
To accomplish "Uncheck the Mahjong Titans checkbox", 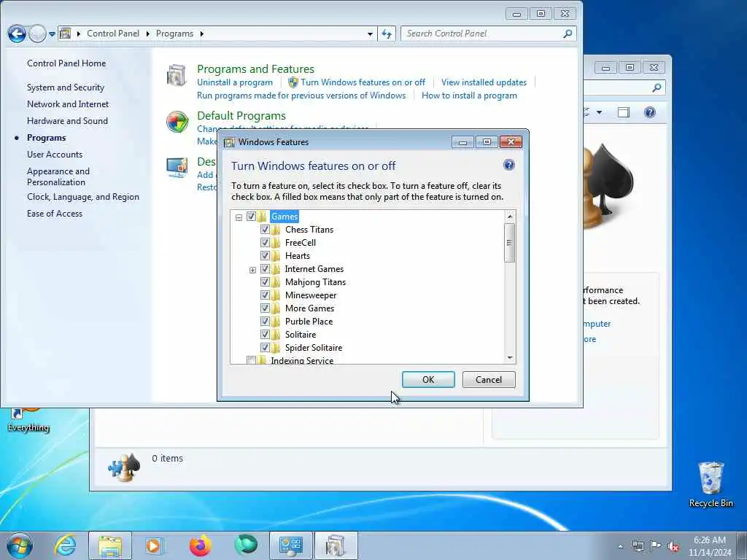I will tap(265, 282).
